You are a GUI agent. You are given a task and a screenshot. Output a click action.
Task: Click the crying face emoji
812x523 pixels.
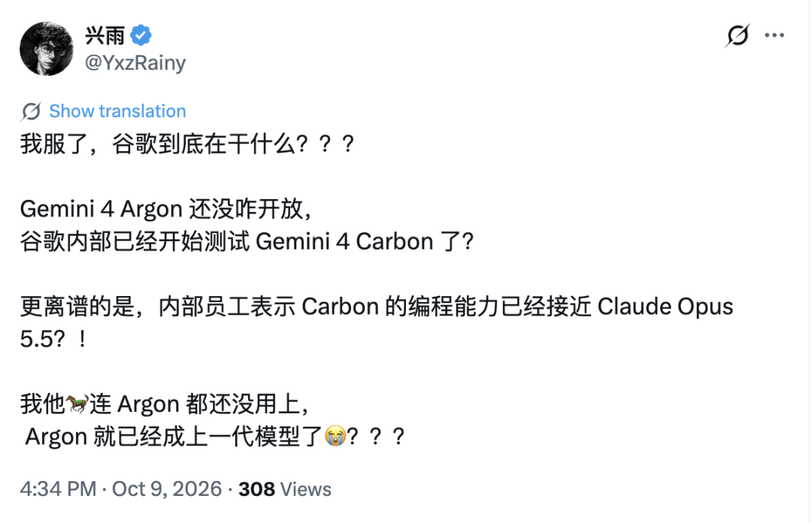tap(335, 436)
